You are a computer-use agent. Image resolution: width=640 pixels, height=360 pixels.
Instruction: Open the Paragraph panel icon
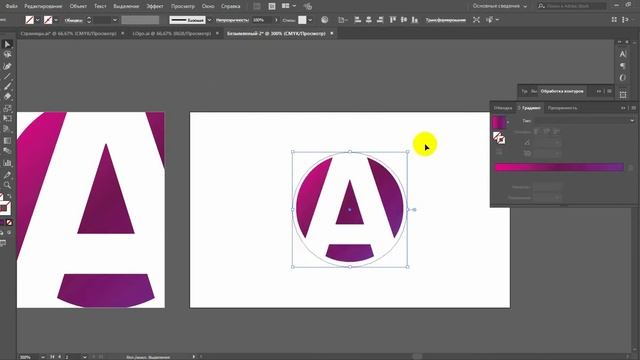[x=622, y=66]
